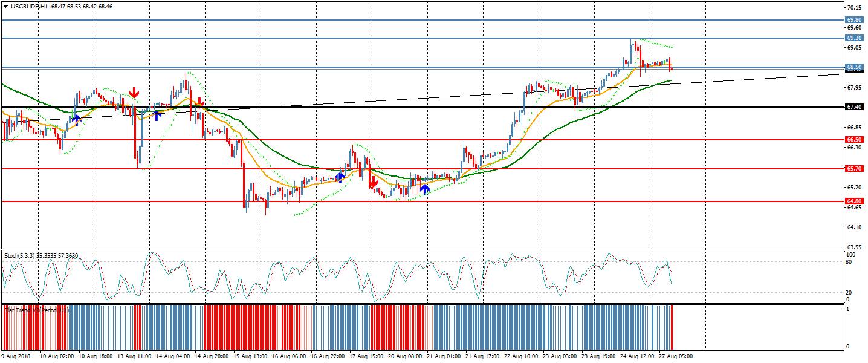Click the USCRUDE,H1 symbol title text

pos(30,6)
